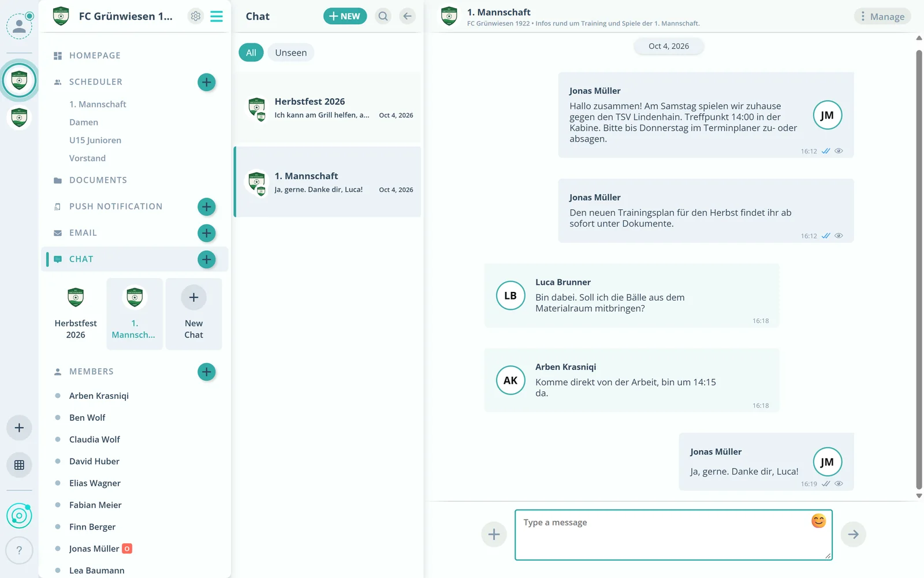924x578 pixels.
Task: Click AK avatar of Arben Krasniqi
Action: 511,380
